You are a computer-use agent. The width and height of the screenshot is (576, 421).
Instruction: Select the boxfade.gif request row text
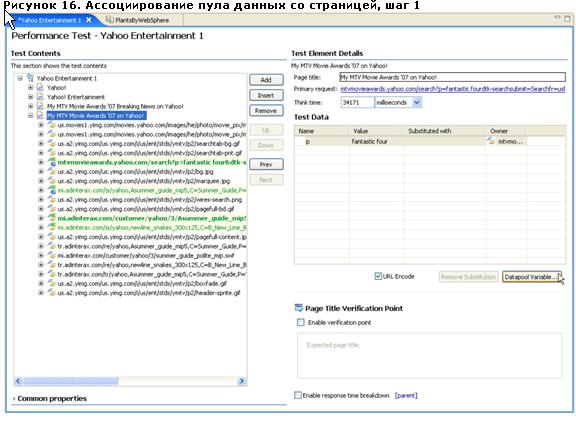tap(142, 284)
